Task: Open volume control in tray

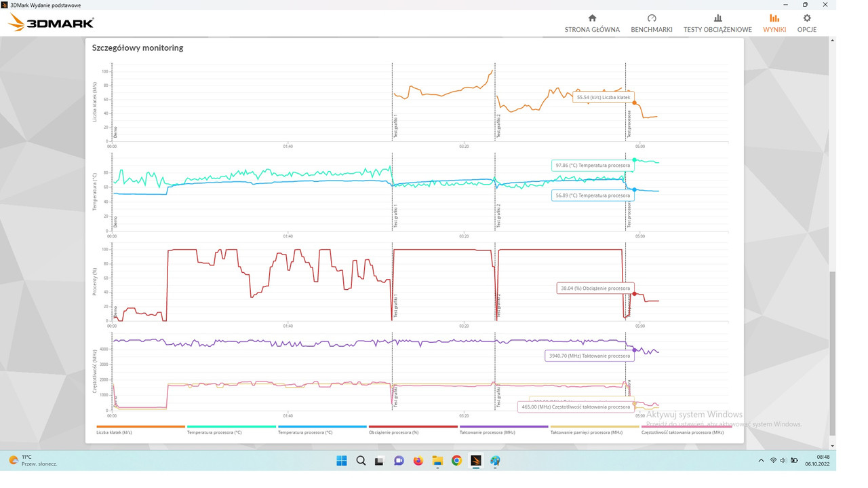Action: 783,461
